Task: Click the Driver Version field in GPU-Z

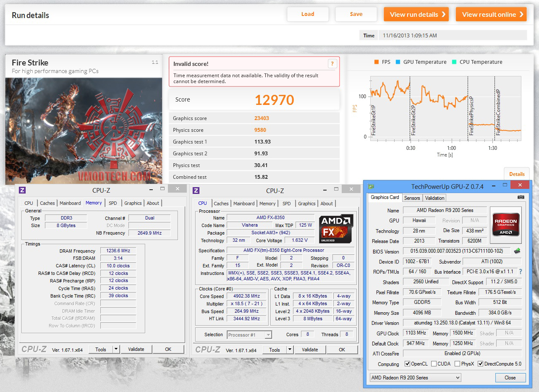Action: pos(463,323)
